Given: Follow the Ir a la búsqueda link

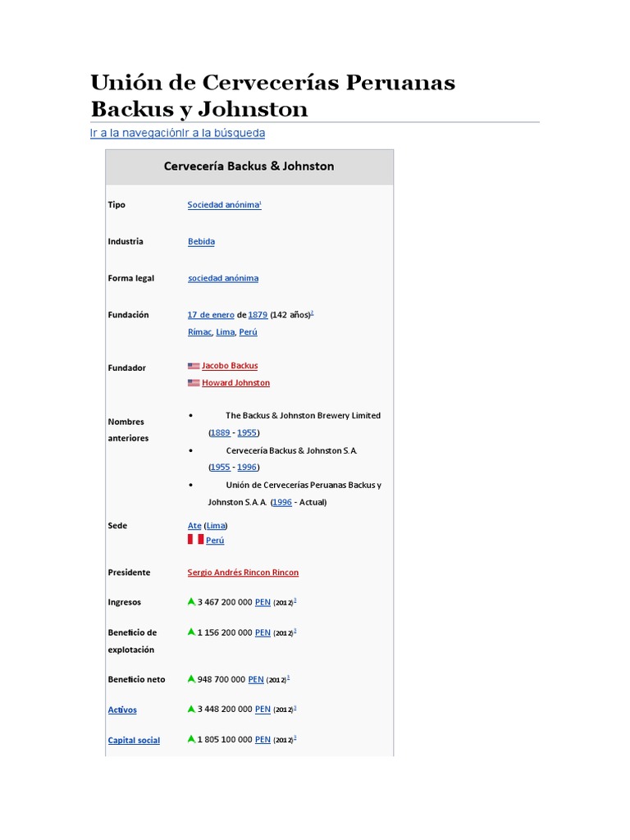Looking at the screenshot, I should [223, 133].
